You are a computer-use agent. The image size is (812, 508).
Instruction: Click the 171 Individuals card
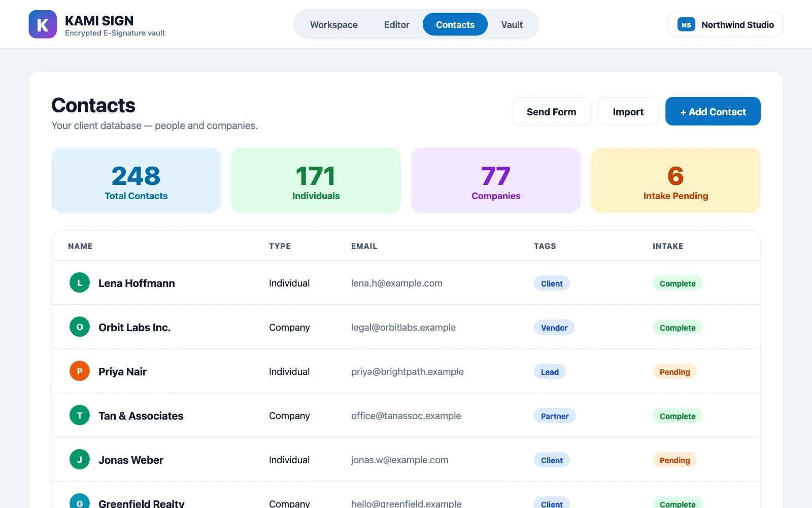[316, 180]
